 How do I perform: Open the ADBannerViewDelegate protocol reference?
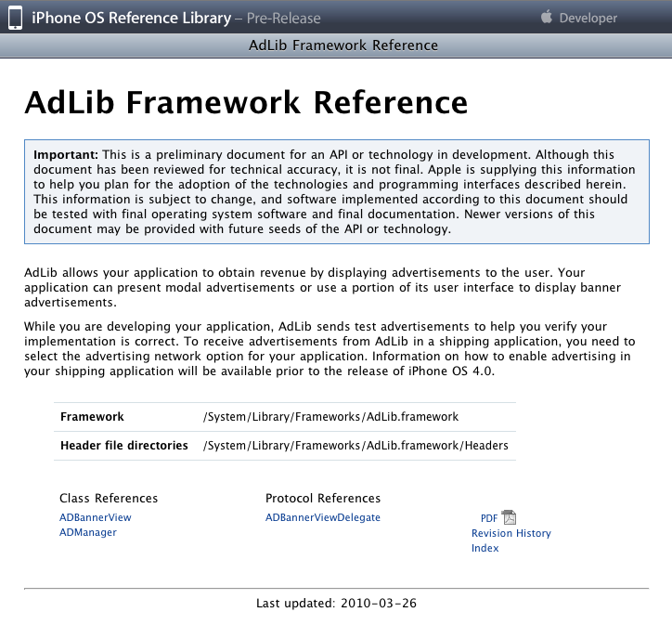(323, 517)
